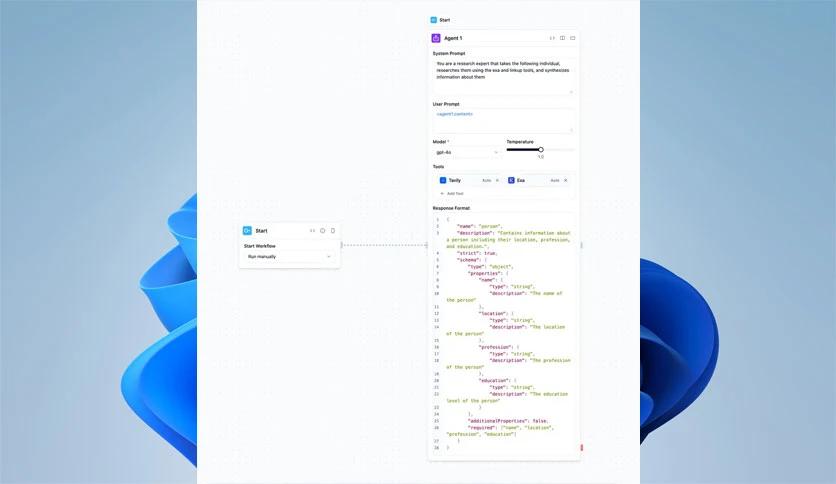Click the blue Start block icon
836x484 pixels.
click(247, 231)
